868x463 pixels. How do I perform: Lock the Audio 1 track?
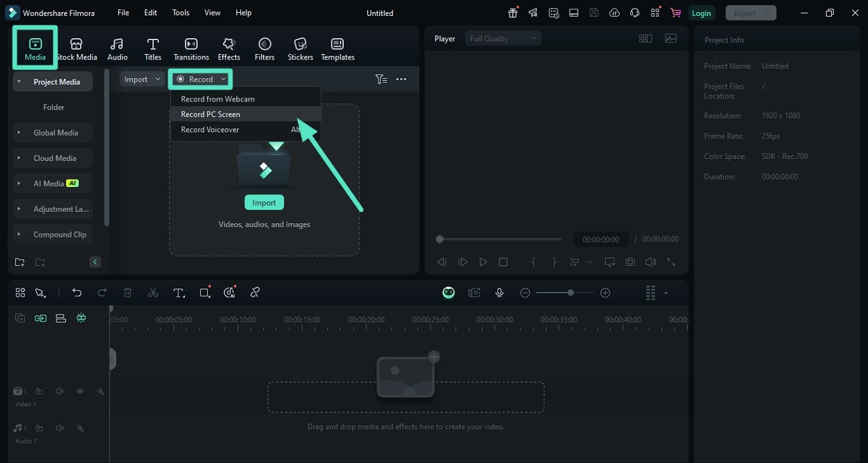click(x=39, y=428)
